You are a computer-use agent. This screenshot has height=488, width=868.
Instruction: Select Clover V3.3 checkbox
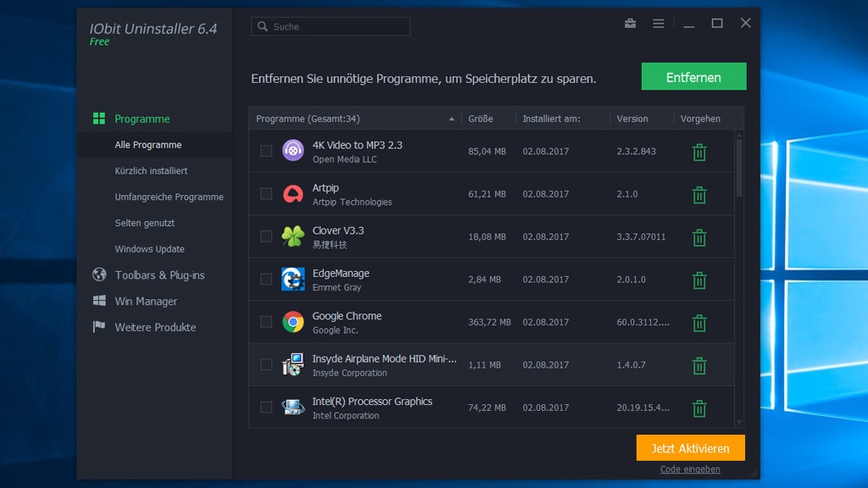tap(266, 236)
